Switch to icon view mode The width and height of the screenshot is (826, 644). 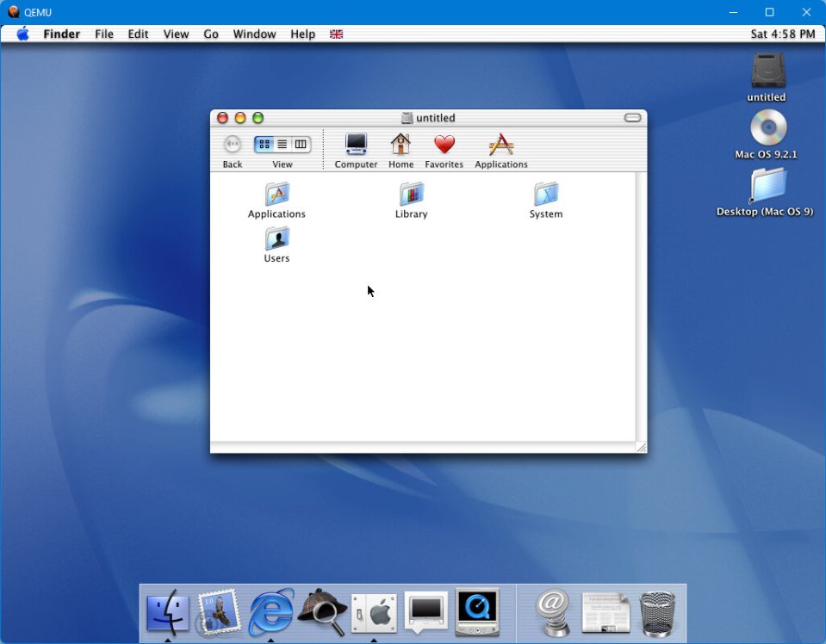tap(264, 145)
